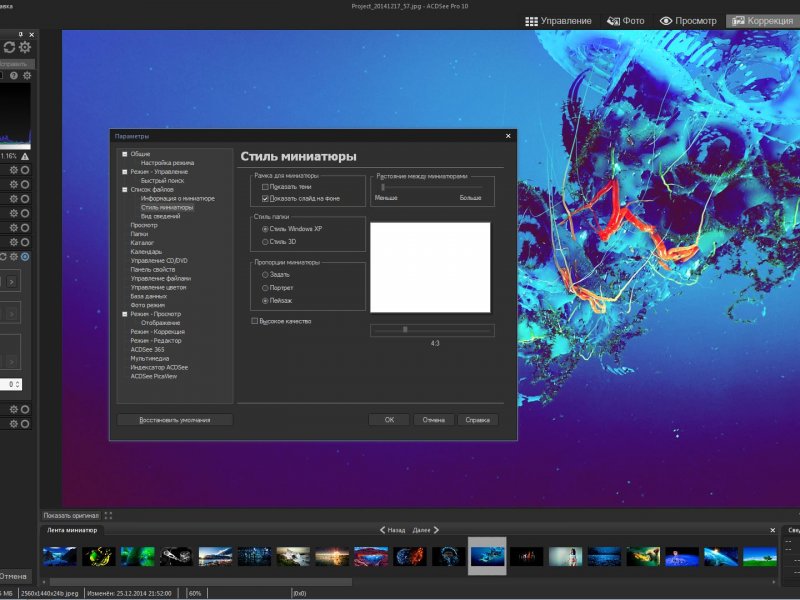800x600 pixels.
Task: Select Управление CD/DVD tree item
Action: [x=159, y=261]
